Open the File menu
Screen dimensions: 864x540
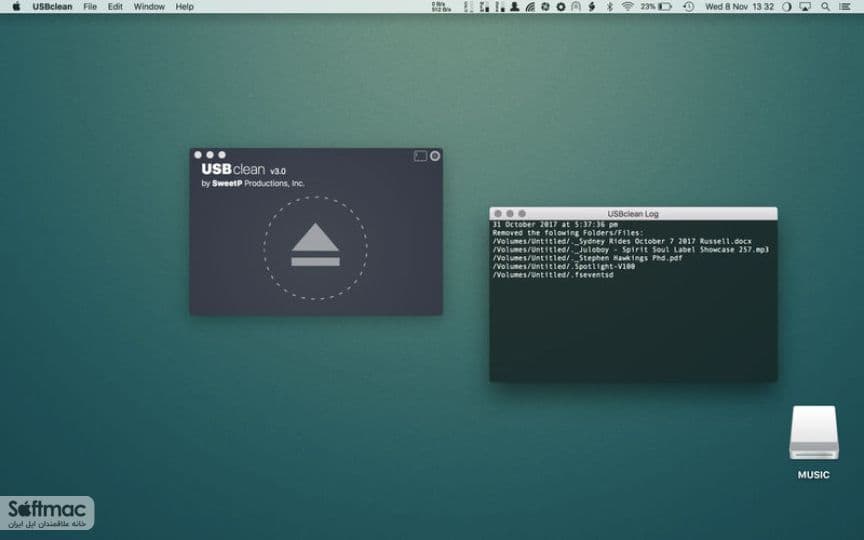90,7
